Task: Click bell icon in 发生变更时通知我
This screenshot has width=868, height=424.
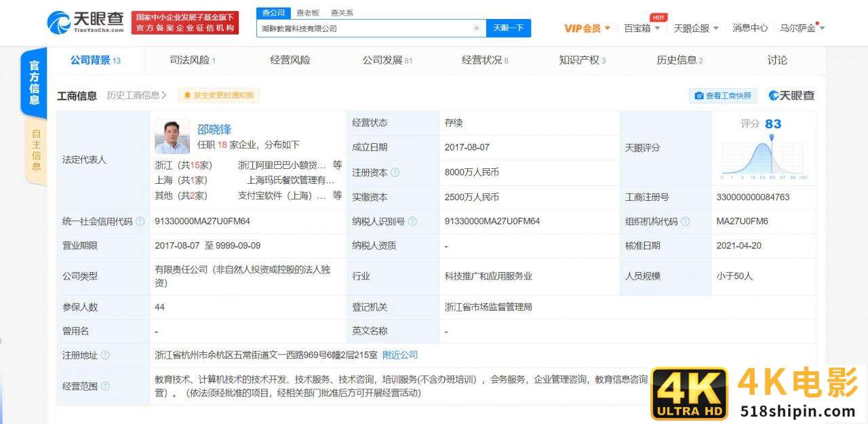Action: pos(187,96)
